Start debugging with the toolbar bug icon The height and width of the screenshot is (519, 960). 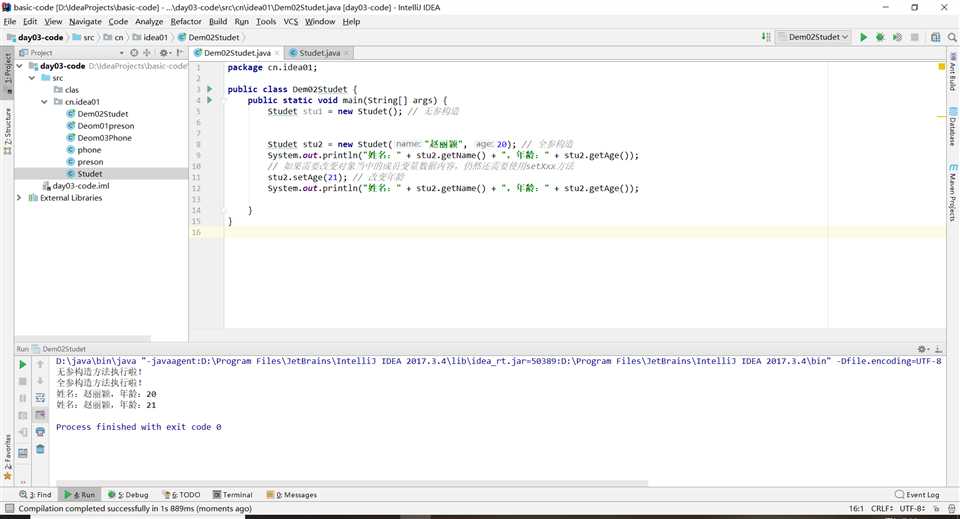pyautogui.click(x=880, y=37)
